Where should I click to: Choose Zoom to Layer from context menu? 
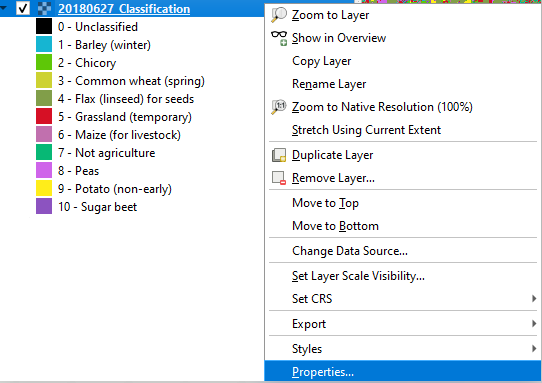(x=403, y=15)
